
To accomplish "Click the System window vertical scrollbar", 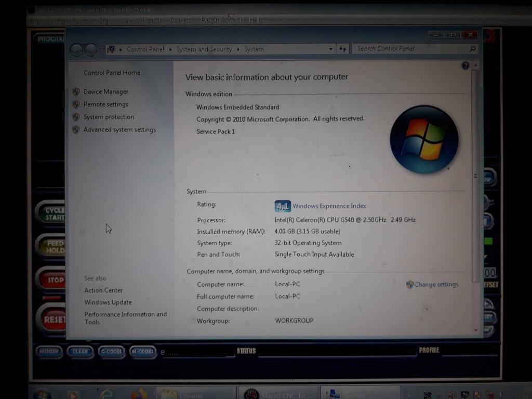I will [x=475, y=177].
